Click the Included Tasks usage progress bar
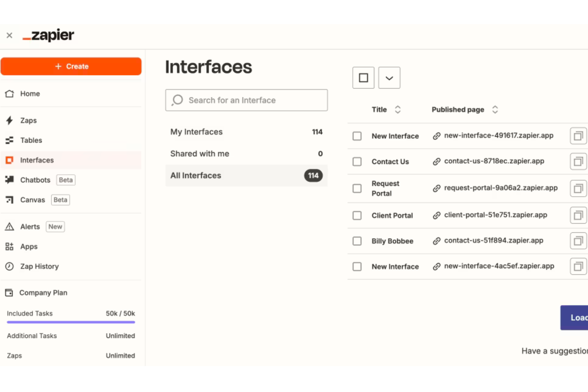The height and width of the screenshot is (392, 588). pyautogui.click(x=71, y=322)
